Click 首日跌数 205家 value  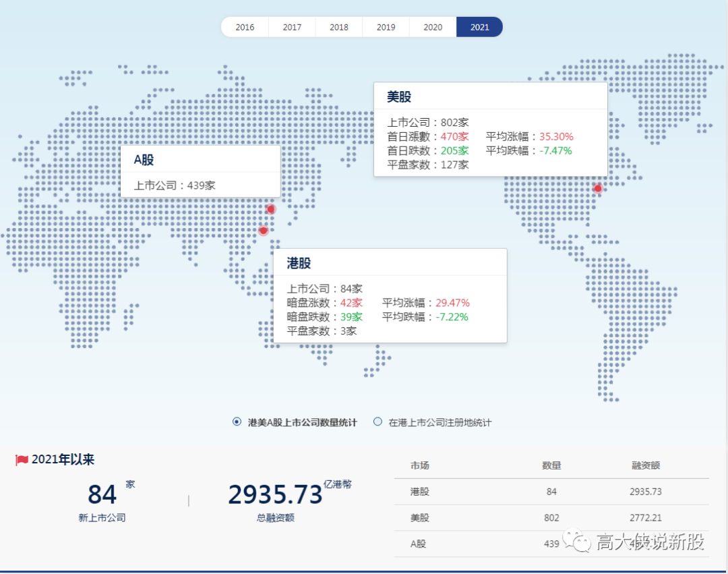[454, 150]
